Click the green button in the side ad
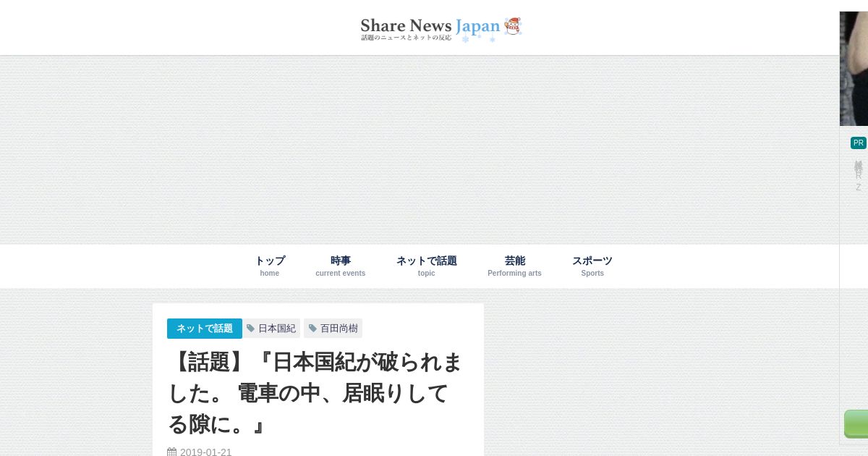 point(856,424)
